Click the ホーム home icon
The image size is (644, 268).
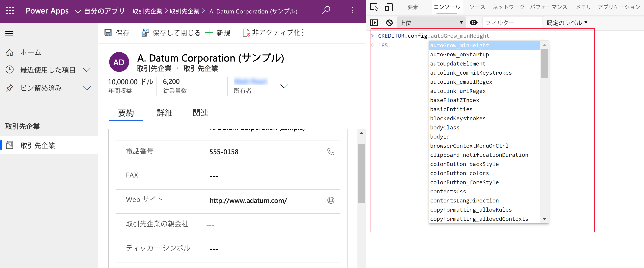pyautogui.click(x=10, y=52)
